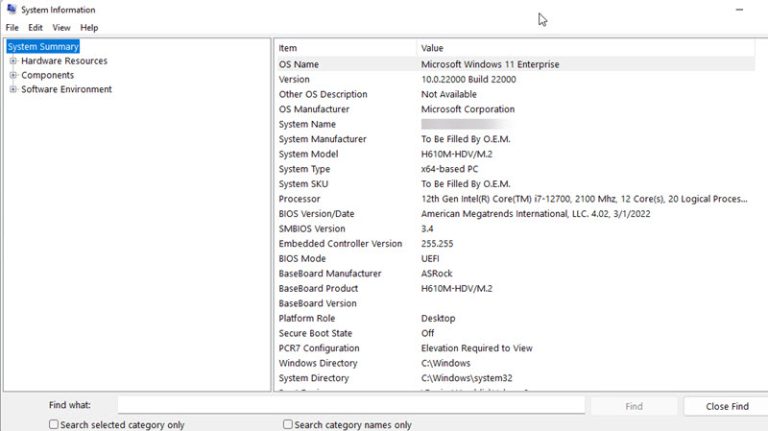Select the System Manufacturer row
This screenshot has height=431, width=768.
click(515, 139)
